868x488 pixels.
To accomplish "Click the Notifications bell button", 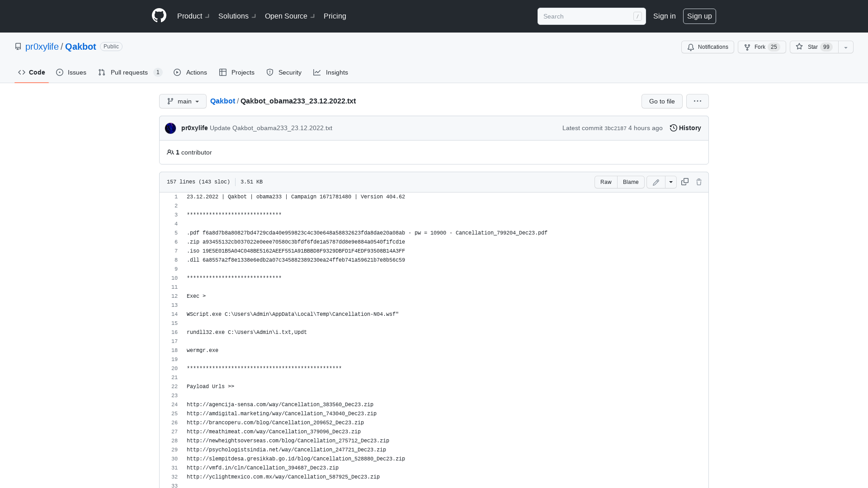I will click(708, 47).
